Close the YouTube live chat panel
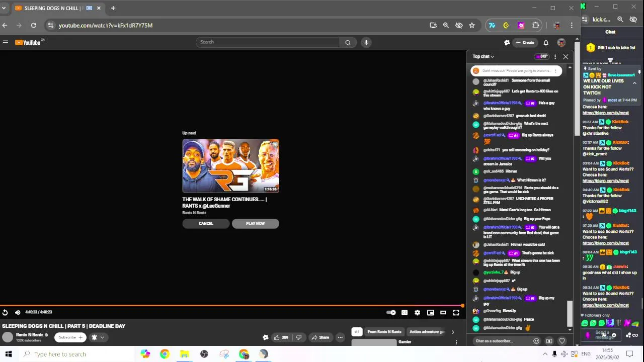The width and height of the screenshot is (644, 362). (566, 57)
